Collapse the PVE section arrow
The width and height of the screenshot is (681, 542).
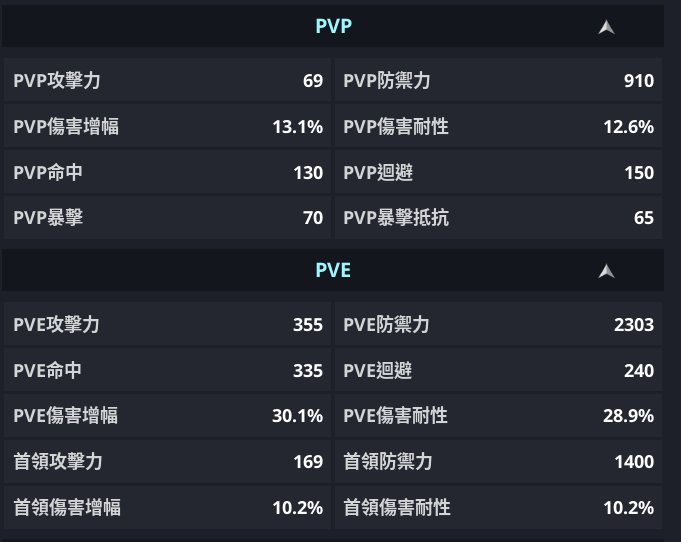[x=606, y=271]
